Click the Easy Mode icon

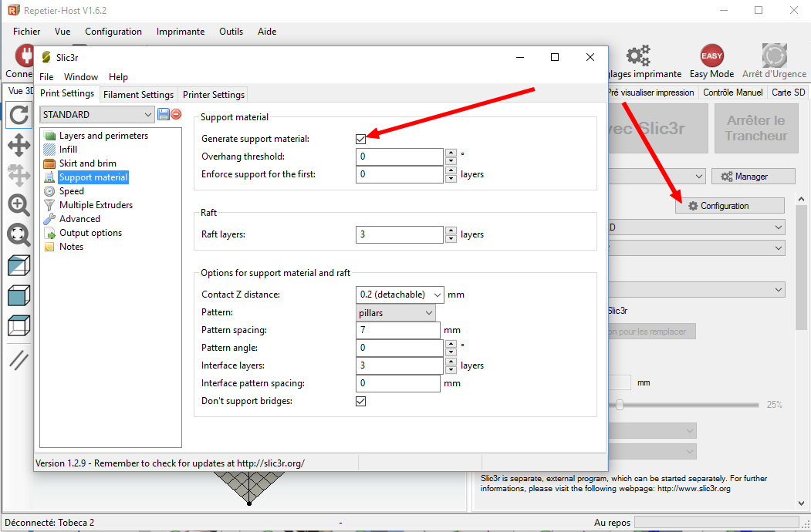[x=711, y=58]
